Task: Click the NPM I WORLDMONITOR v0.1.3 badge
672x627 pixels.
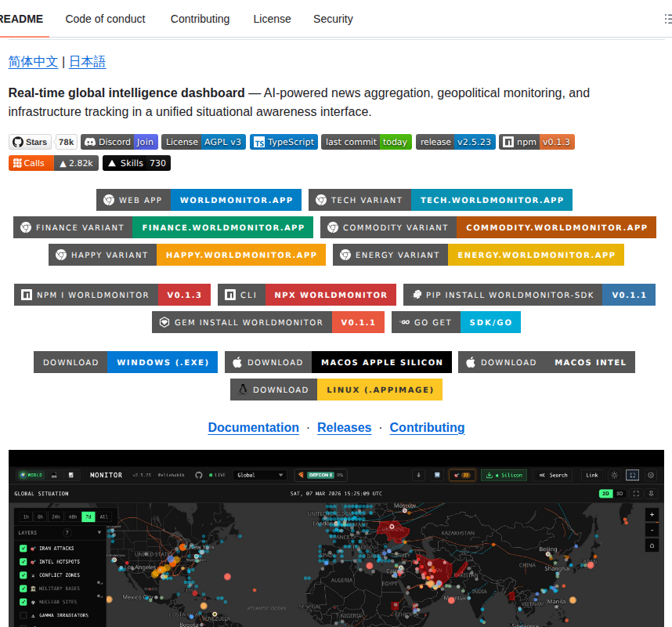Action: 112,295
